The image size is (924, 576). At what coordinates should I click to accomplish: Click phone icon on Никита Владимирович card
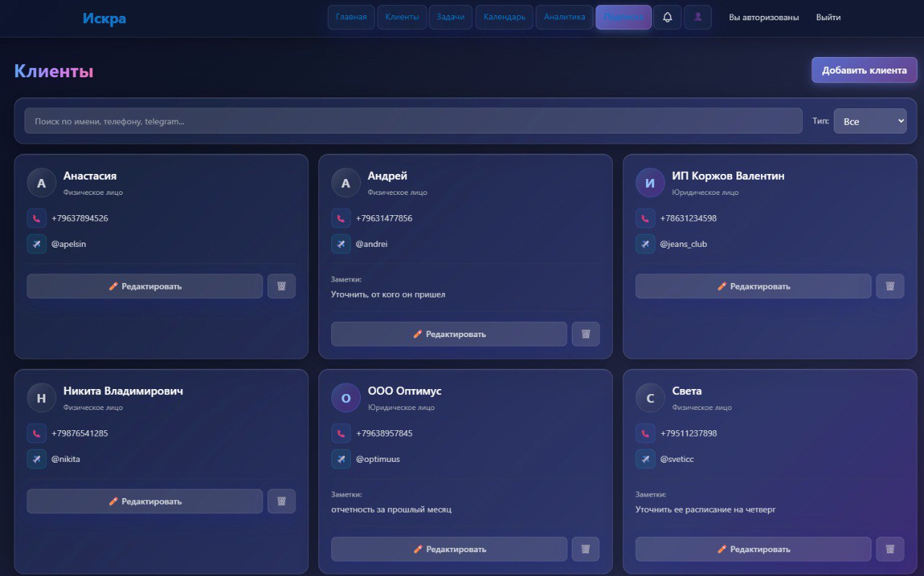click(37, 433)
